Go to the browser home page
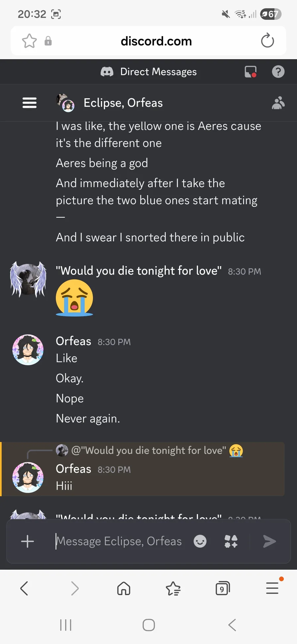 pos(124,589)
